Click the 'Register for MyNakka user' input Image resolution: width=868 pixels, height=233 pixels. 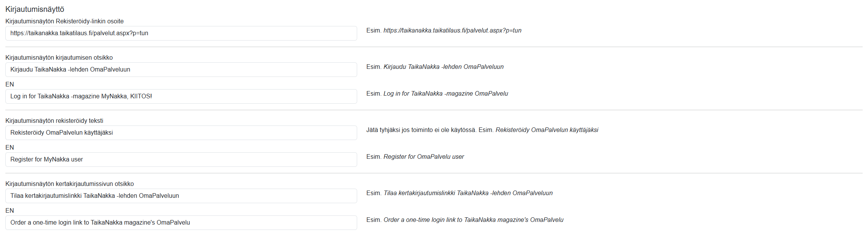181,160
